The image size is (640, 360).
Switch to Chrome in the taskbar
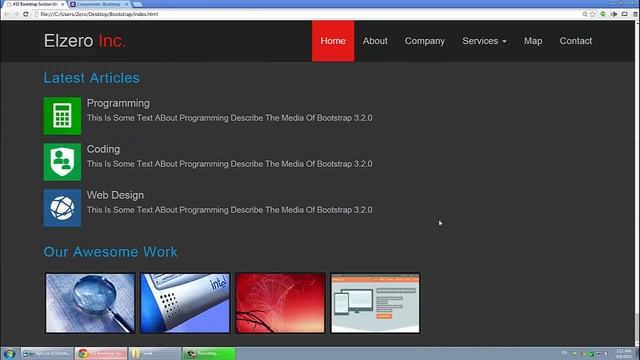pos(101,353)
